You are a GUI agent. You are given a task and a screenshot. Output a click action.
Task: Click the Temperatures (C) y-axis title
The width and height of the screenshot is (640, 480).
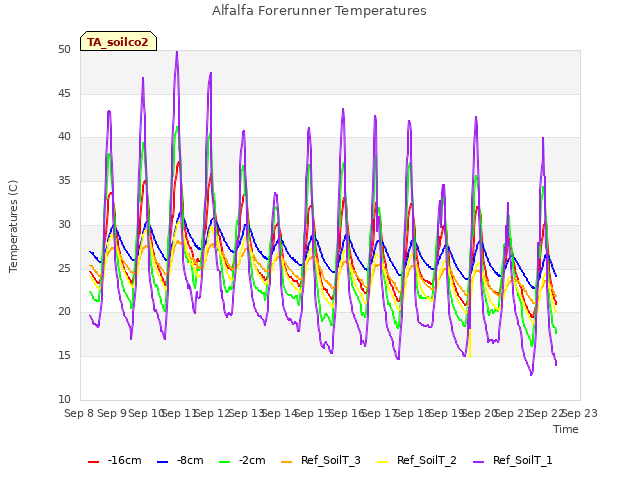click(13, 226)
